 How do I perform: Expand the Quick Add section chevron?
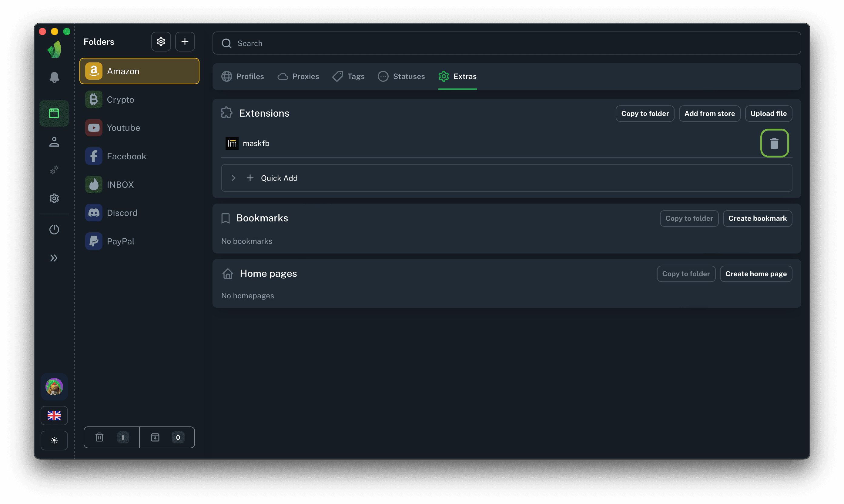[x=233, y=178]
